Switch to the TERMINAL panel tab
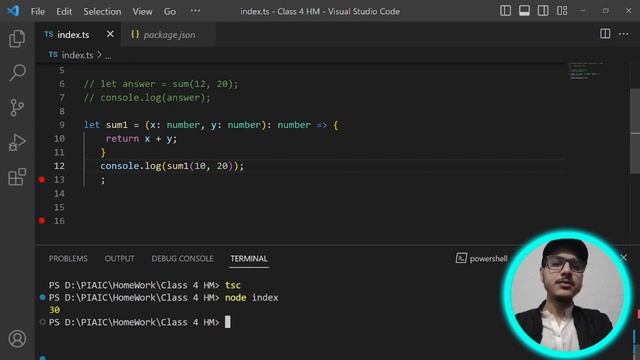This screenshot has width=640, height=360. (249, 259)
